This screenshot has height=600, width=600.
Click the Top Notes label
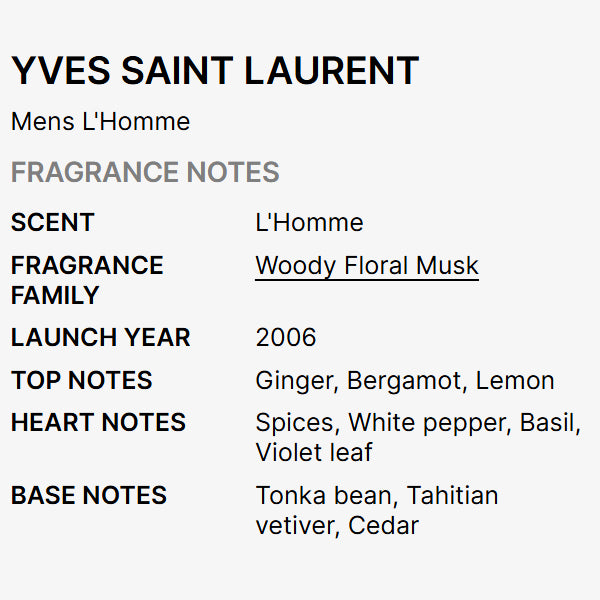[82, 380]
